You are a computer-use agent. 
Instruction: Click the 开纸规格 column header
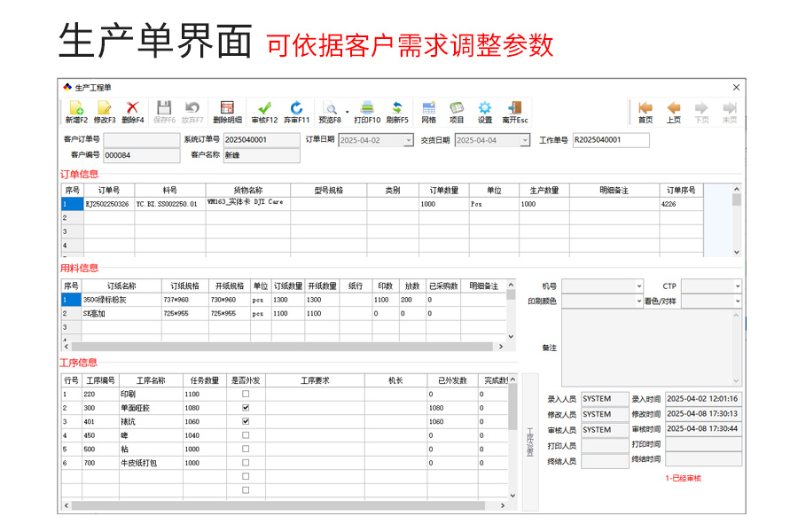click(230, 286)
